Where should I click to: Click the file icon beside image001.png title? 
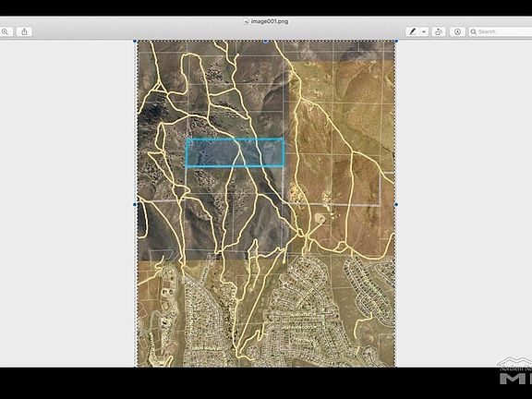[247, 22]
